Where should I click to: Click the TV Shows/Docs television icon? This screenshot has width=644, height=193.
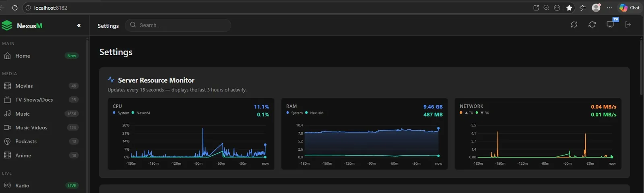tap(7, 100)
